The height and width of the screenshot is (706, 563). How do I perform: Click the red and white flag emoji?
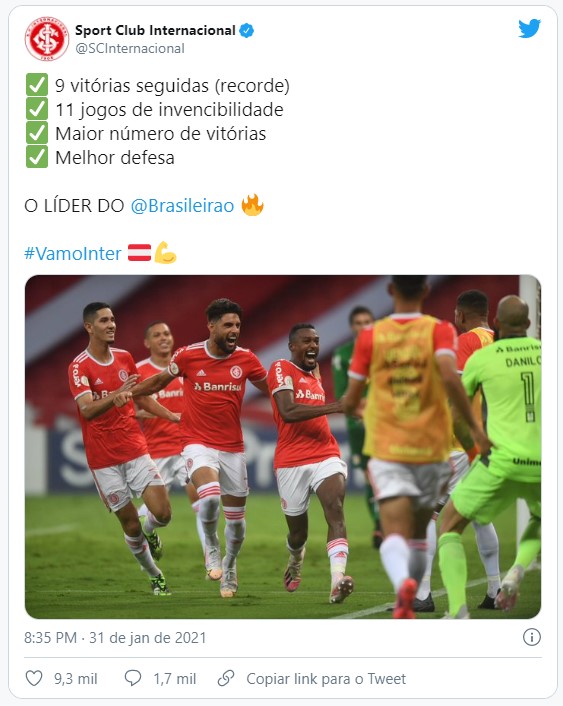coord(140,253)
